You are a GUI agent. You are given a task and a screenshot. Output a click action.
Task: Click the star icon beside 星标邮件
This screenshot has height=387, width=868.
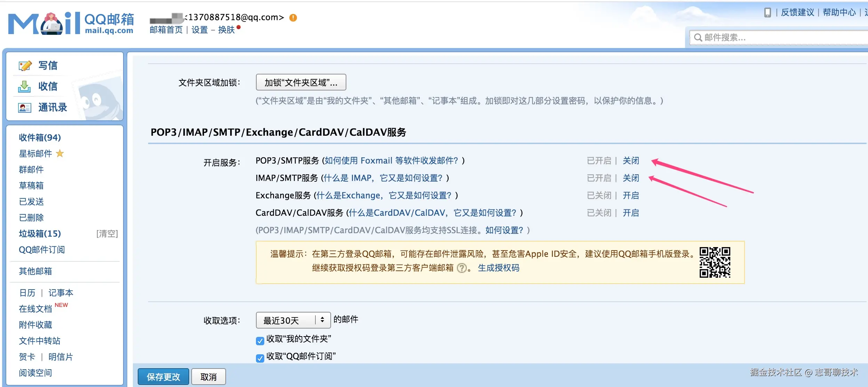pyautogui.click(x=60, y=153)
